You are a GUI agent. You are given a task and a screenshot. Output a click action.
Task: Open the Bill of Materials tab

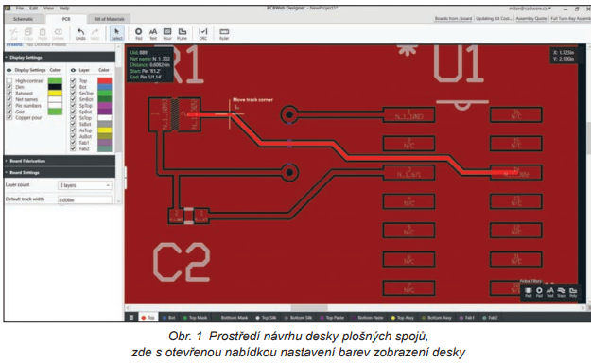110,19
